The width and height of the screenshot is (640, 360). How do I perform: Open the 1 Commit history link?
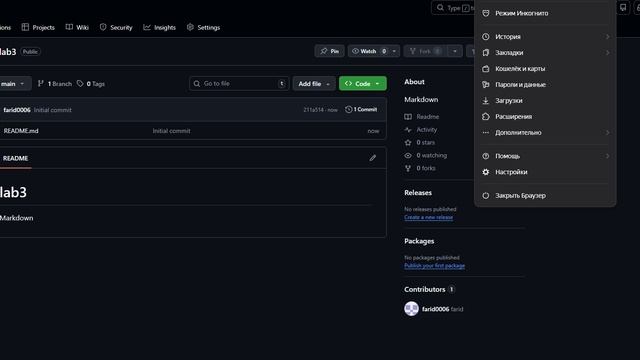(x=361, y=109)
